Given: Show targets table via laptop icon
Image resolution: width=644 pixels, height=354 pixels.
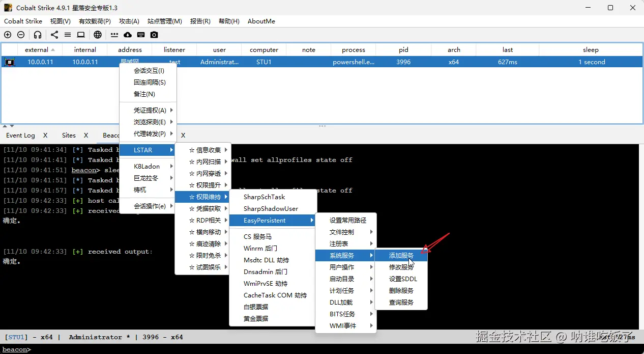Looking at the screenshot, I should [x=81, y=35].
